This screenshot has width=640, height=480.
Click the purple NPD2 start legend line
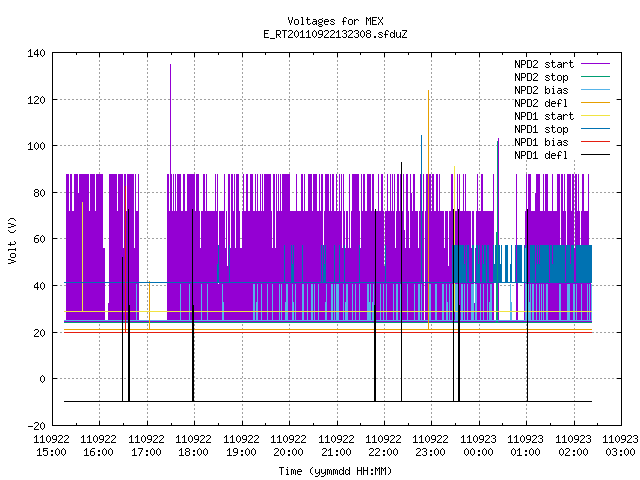pos(595,64)
